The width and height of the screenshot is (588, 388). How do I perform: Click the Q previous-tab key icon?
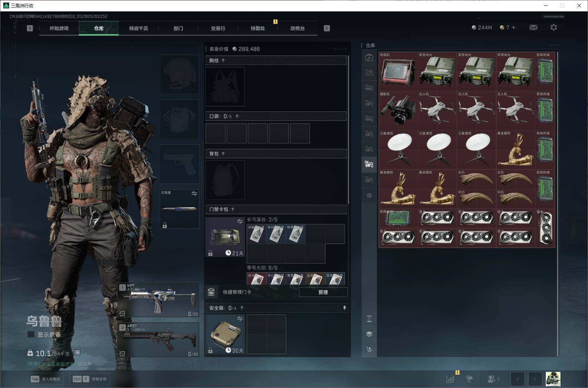tap(30, 28)
